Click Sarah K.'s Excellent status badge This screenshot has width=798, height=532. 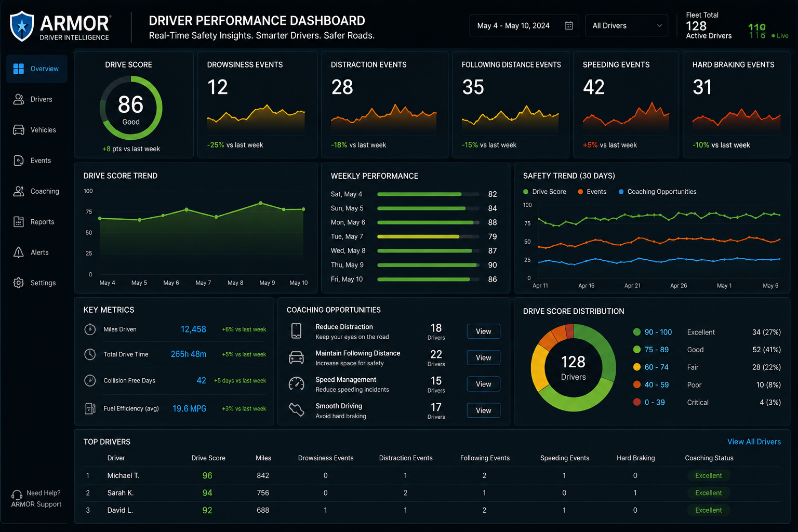(x=709, y=493)
